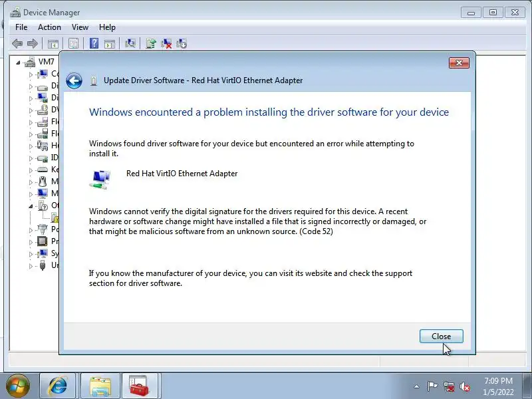Select the Mice category icon in tree

43,182
